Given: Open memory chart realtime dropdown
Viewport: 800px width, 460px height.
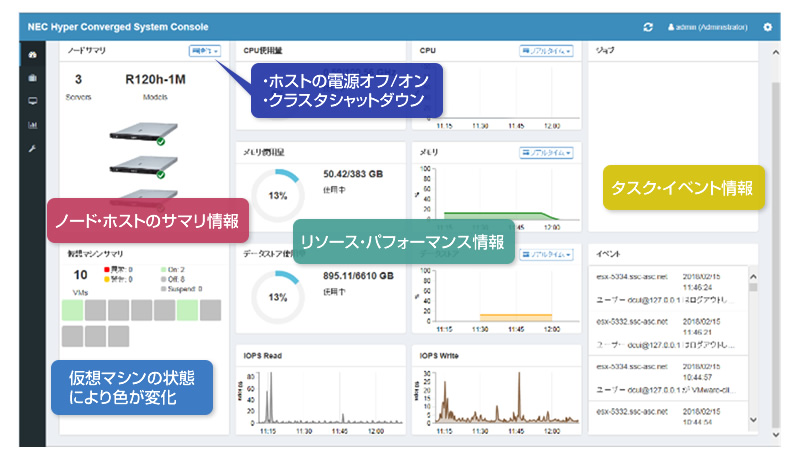Looking at the screenshot, I should (546, 152).
